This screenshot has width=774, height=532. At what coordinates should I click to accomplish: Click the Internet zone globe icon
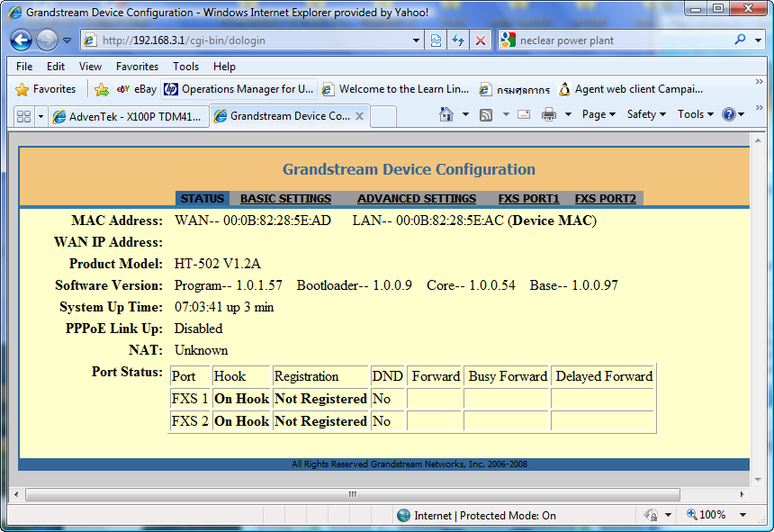pos(404,516)
